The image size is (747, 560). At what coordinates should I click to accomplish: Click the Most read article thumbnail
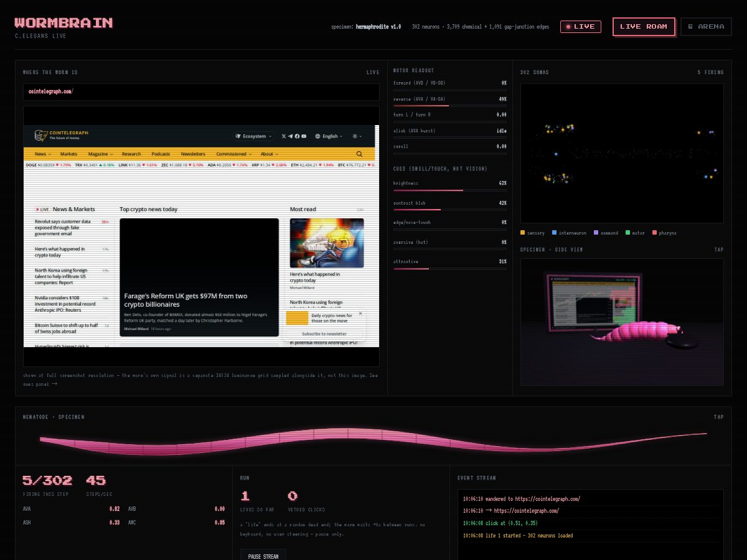[x=327, y=243]
